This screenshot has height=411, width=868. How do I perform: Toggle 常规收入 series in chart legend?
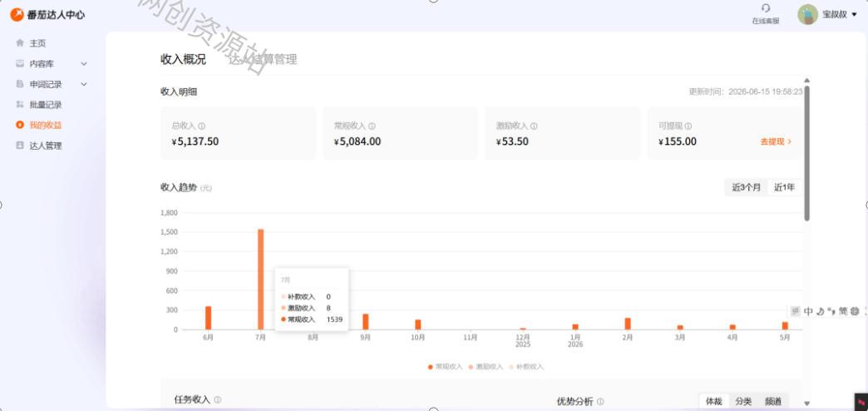click(x=445, y=367)
